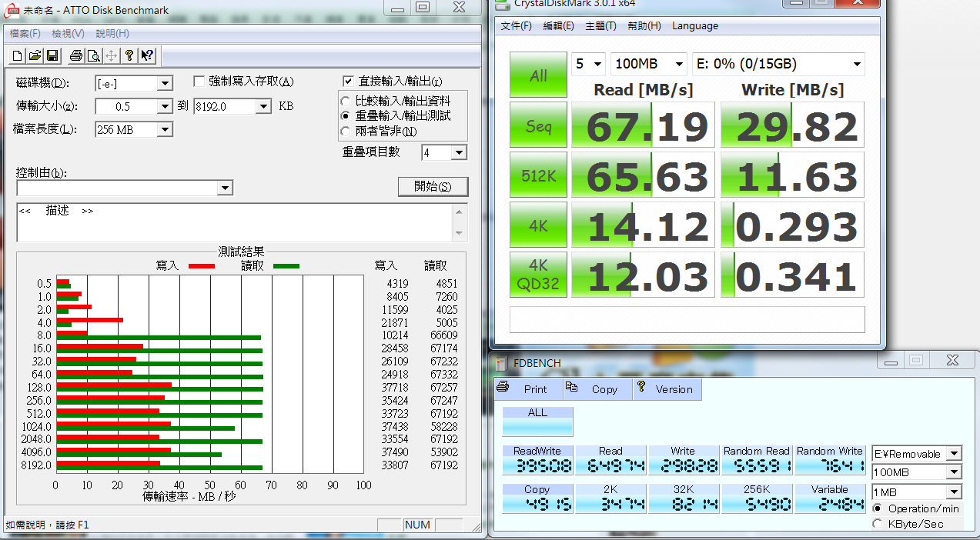Image resolution: width=980 pixels, height=540 pixels.
Task: Click the Write benchmark button in FDBENCH
Action: pos(683,460)
